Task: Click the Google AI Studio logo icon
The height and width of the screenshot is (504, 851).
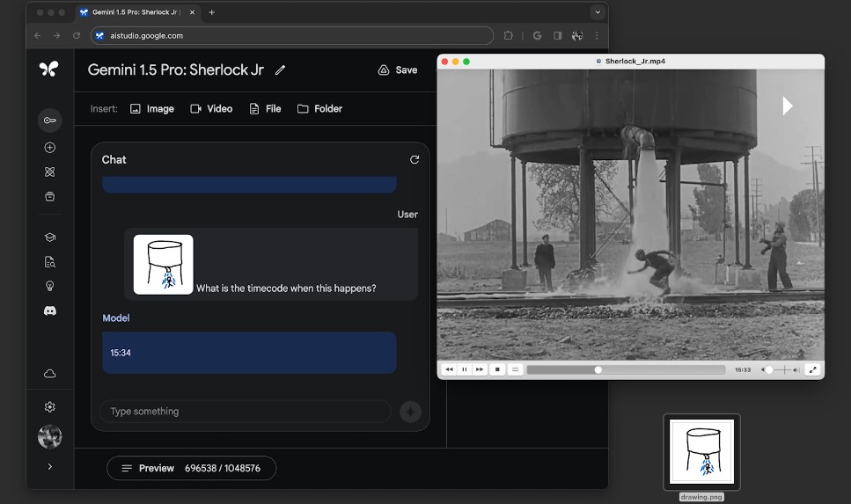Action: coord(49,69)
